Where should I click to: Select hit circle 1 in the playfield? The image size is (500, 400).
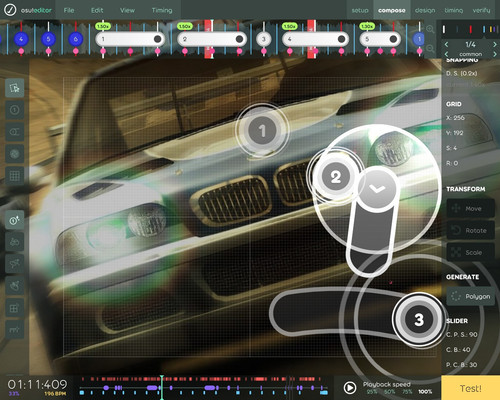tap(262, 130)
